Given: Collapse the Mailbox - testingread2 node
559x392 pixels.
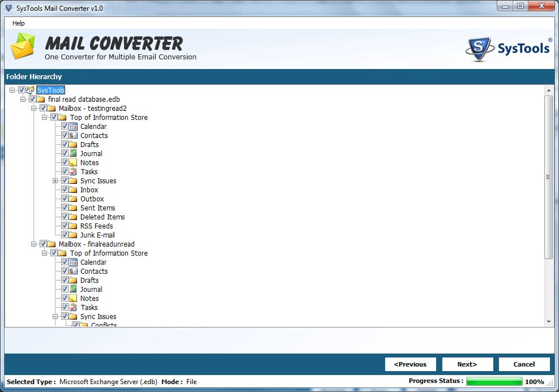Looking at the screenshot, I should click(x=33, y=108).
